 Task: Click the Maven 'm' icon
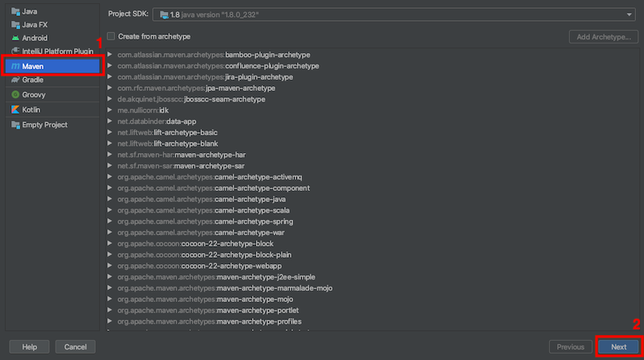(x=15, y=66)
